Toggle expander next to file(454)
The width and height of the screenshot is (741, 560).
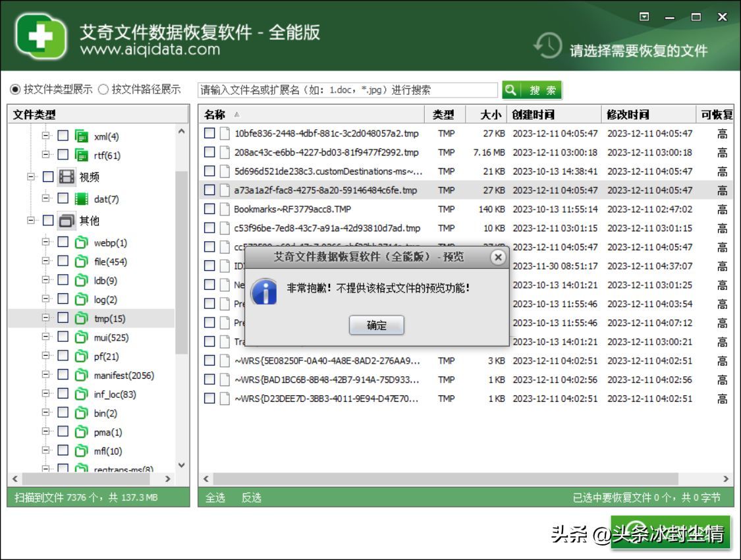[x=45, y=262]
